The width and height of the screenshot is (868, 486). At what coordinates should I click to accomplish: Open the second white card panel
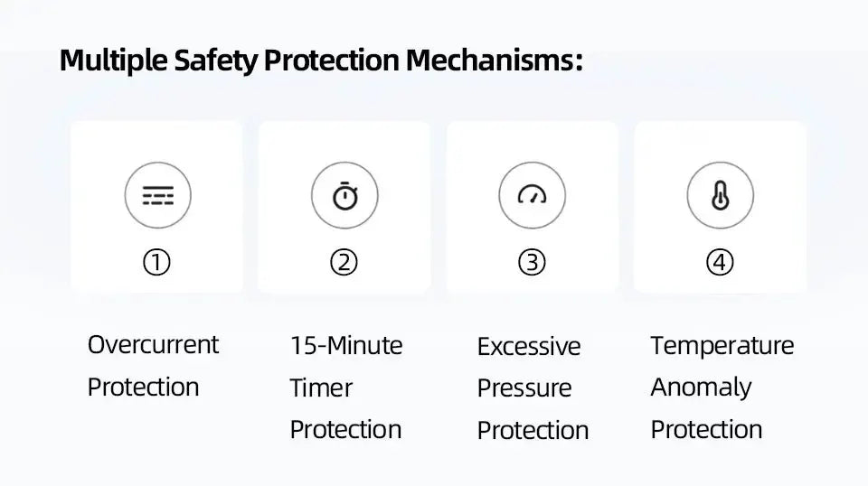[344, 207]
